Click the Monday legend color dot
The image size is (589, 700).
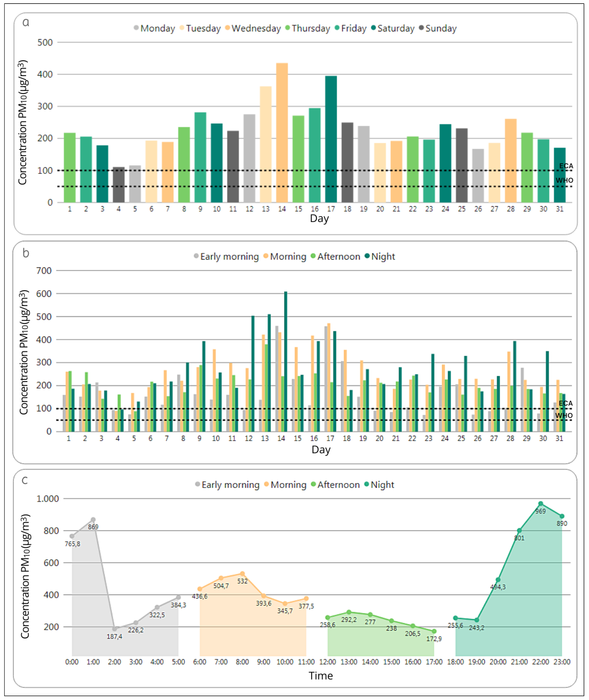click(136, 28)
